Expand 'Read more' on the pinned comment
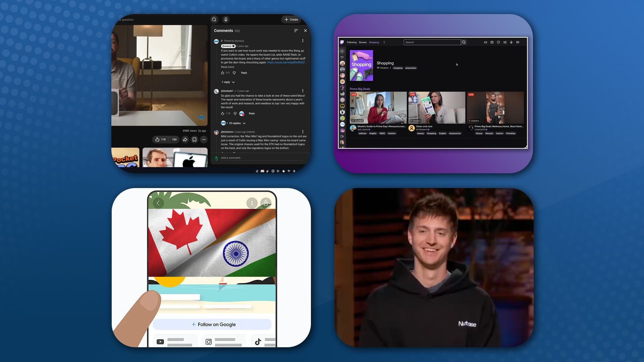This screenshot has width=644, height=362. click(227, 67)
